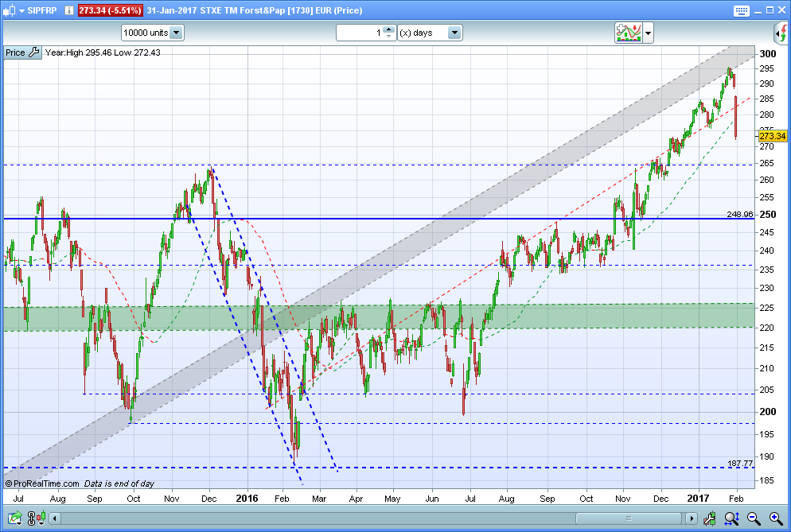Click the 250 price axis label
Viewport: 791px width, 532px height.
pyautogui.click(x=768, y=215)
